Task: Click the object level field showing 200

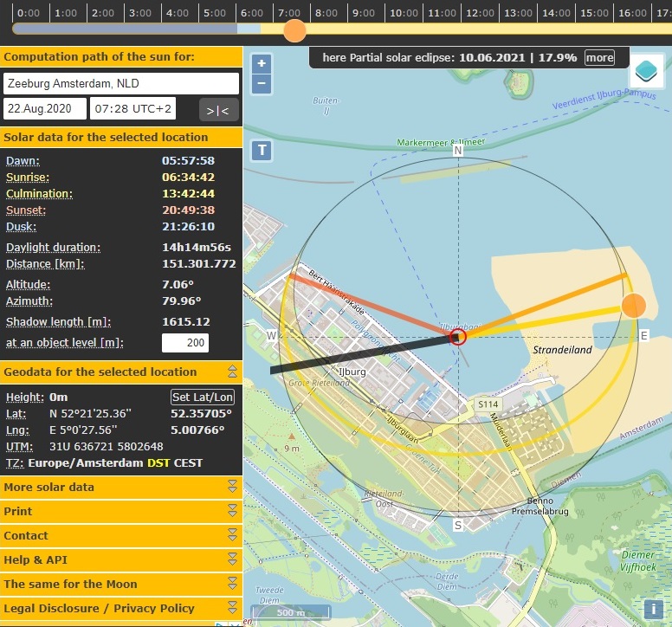Action: coord(185,343)
